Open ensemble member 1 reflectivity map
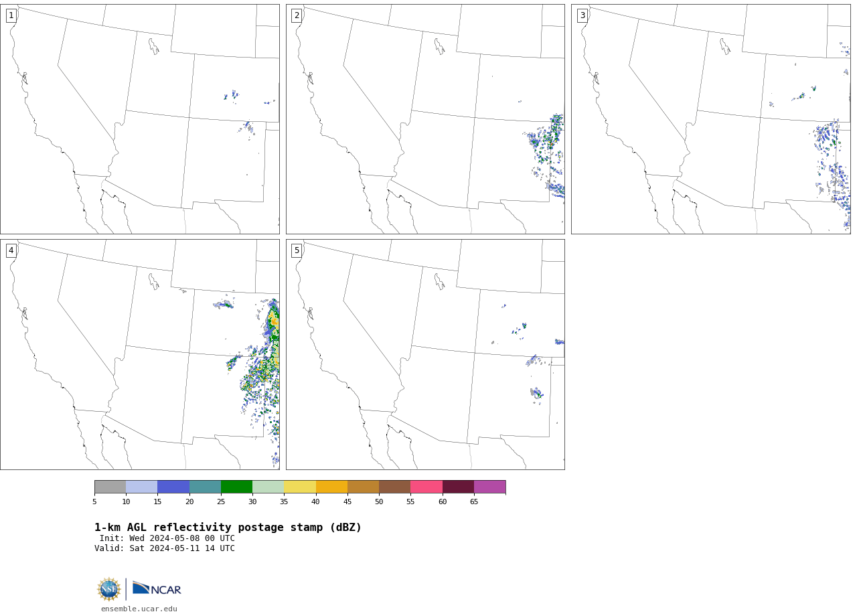The width and height of the screenshot is (857, 616). [x=140, y=119]
